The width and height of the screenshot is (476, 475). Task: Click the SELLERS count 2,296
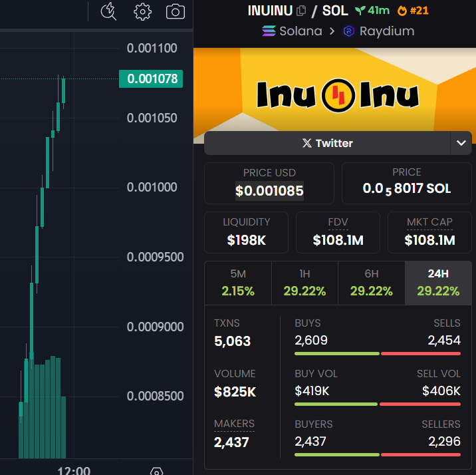point(445,441)
